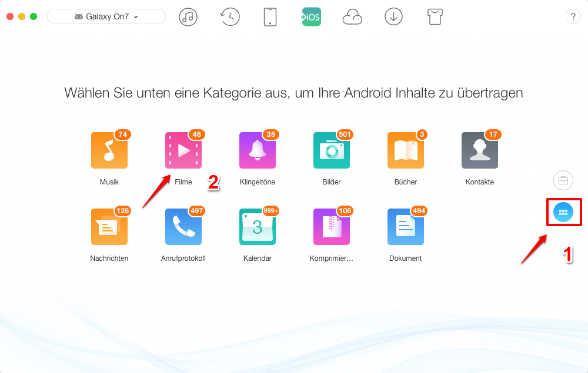Open the backup history clock icon
This screenshot has width=588, height=373.
click(229, 16)
